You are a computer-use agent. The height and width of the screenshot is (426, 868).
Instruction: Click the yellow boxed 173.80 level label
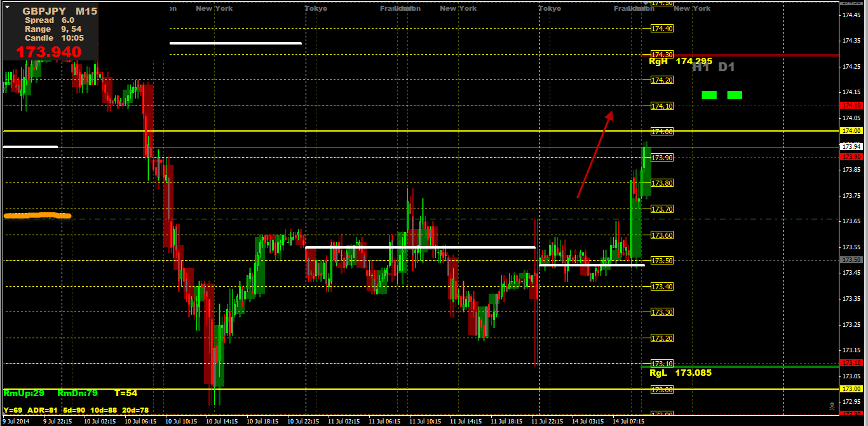(x=662, y=183)
